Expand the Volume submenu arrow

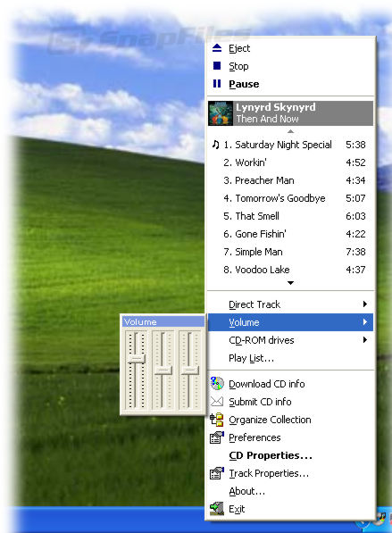pos(365,321)
